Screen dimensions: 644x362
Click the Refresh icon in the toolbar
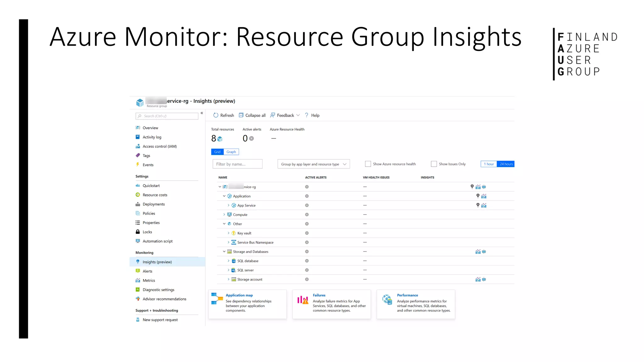tap(216, 115)
